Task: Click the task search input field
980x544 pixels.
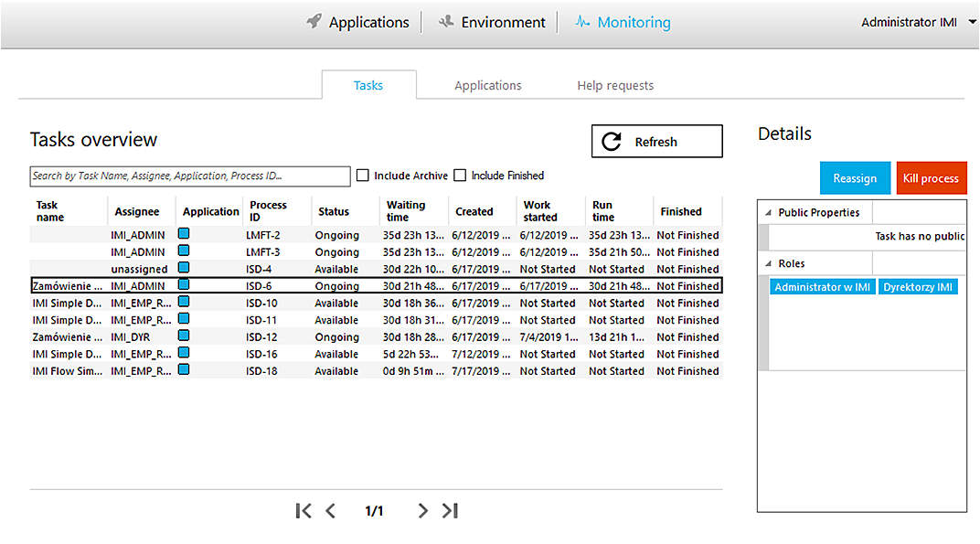Action: click(190, 176)
